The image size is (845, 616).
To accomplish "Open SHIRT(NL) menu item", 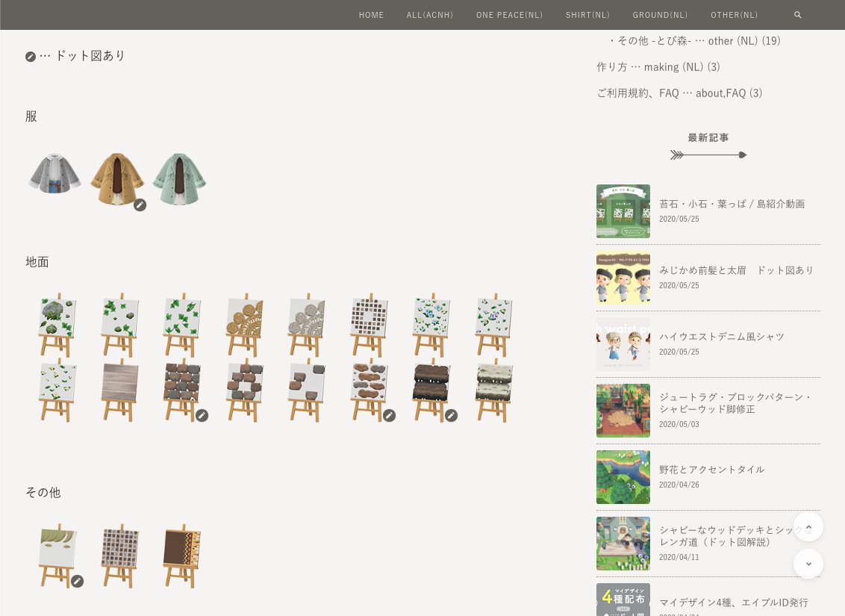I will point(587,15).
